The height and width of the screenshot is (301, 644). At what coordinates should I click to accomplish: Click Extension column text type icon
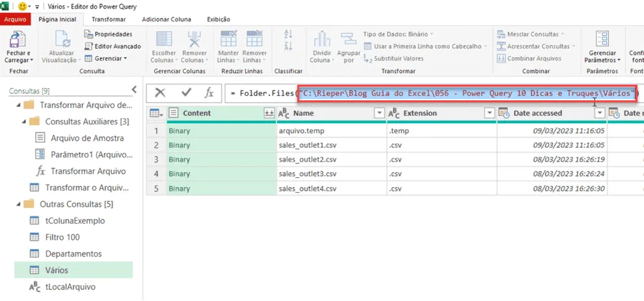click(394, 113)
